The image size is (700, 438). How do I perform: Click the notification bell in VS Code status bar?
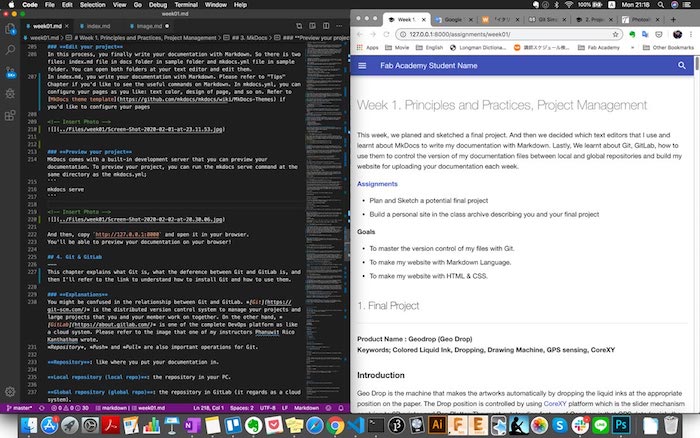[x=341, y=408]
